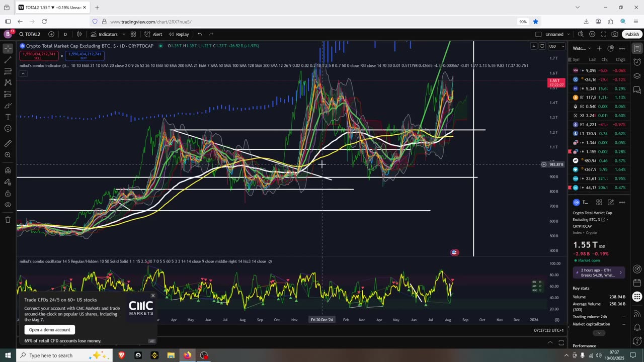
Task: Select the watchlist row priced 117,8
Action: (599, 98)
